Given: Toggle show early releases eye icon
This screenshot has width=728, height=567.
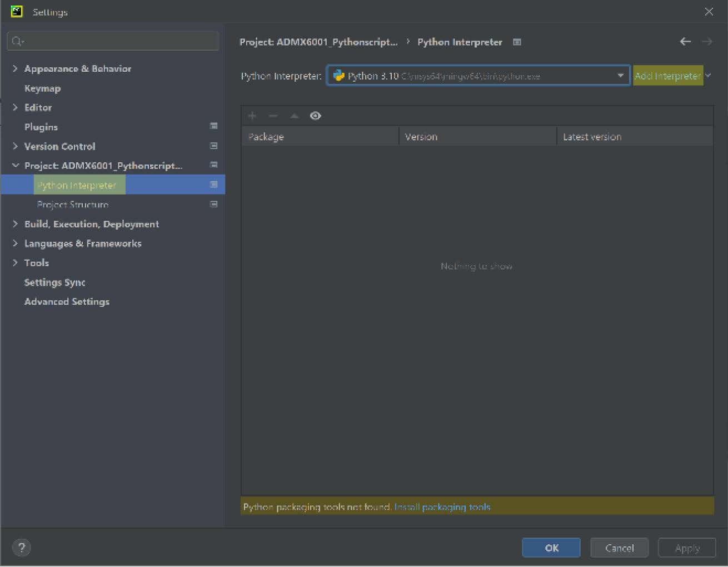Looking at the screenshot, I should pos(316,116).
